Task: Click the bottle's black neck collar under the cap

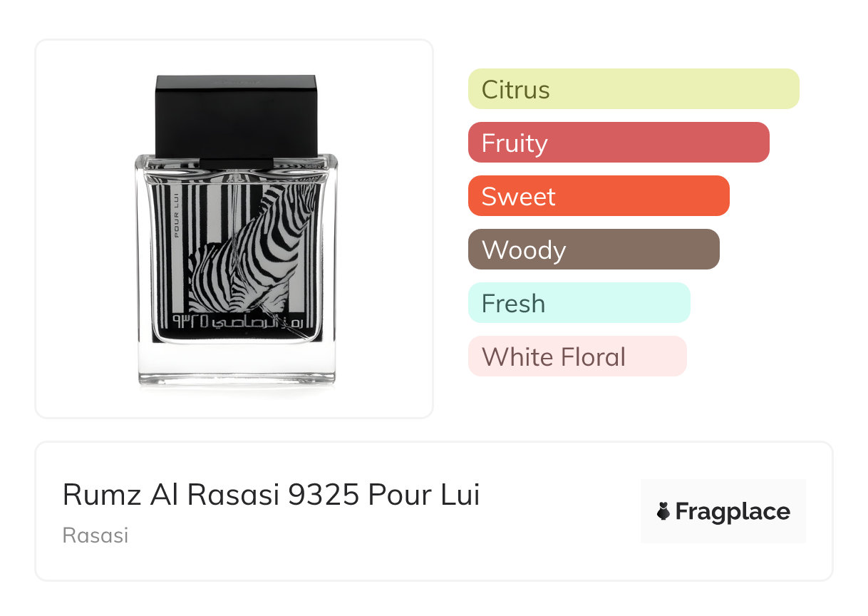Action: (x=236, y=163)
